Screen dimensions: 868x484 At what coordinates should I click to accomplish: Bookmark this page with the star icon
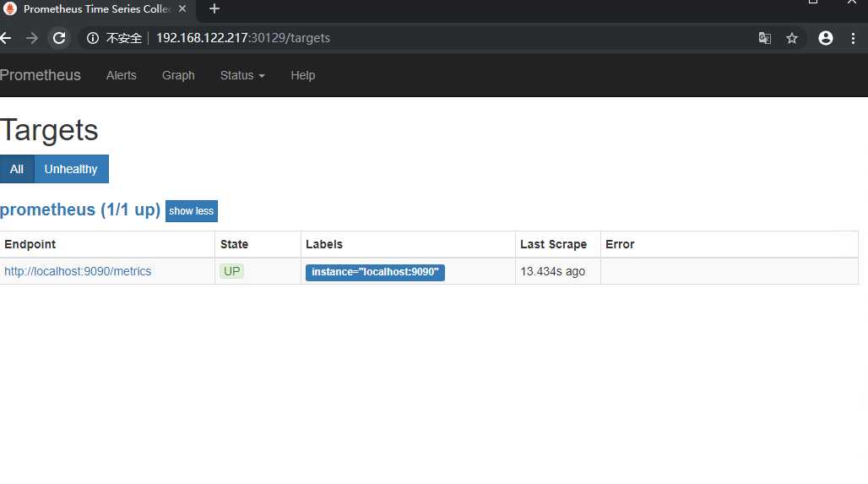tap(792, 38)
